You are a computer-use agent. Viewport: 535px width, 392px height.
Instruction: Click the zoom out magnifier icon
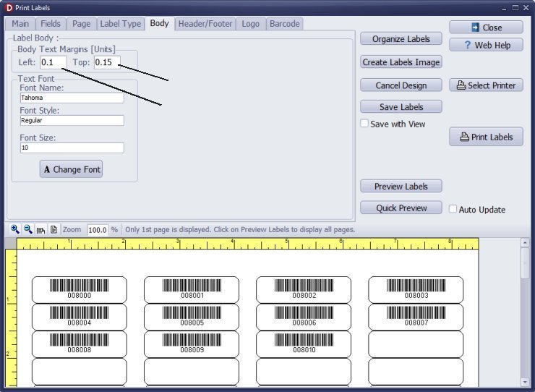click(27, 229)
